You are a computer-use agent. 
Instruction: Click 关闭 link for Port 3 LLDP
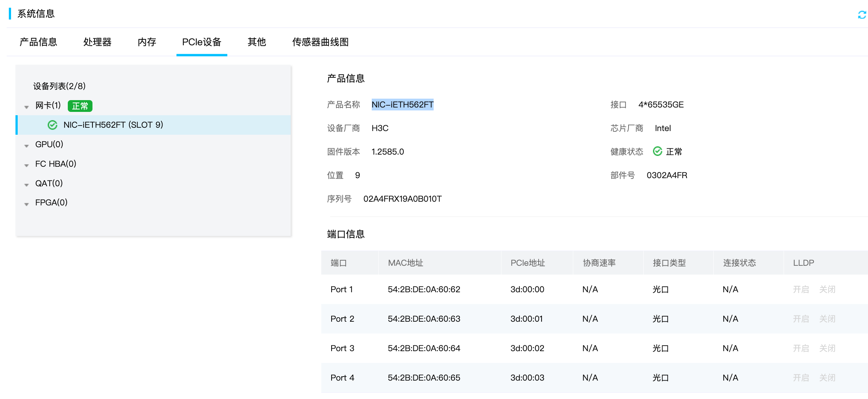point(827,348)
